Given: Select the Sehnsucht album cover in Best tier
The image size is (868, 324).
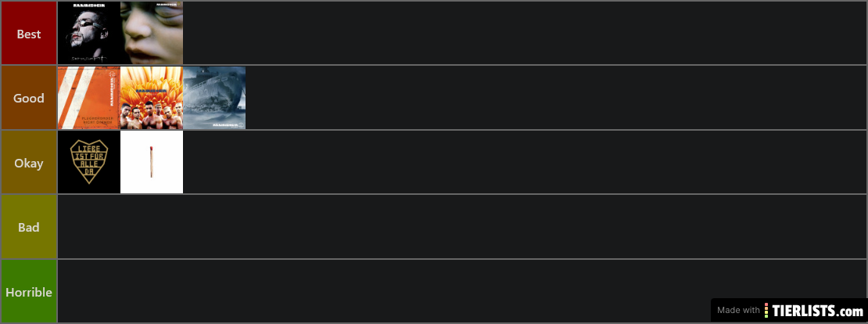Looking at the screenshot, I should pos(89,33).
